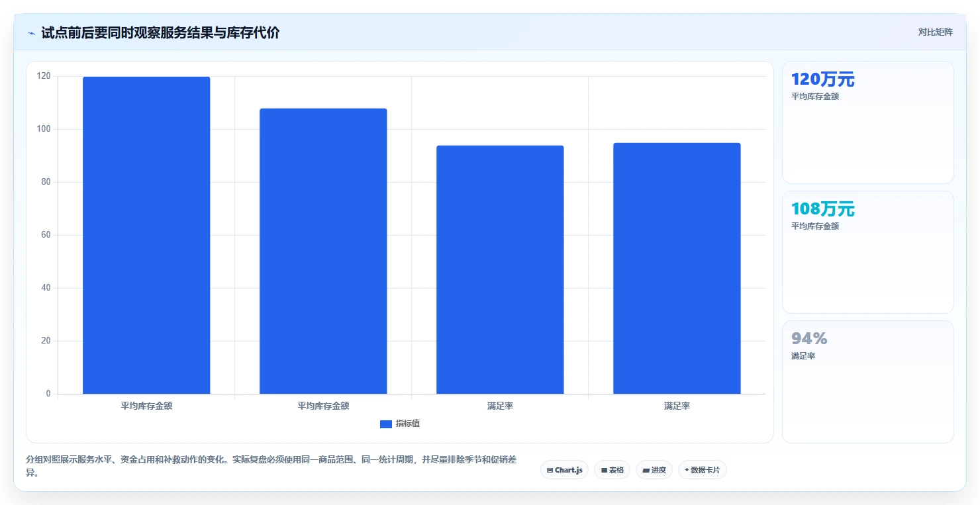Click the y-axis tick label 80

click(46, 182)
